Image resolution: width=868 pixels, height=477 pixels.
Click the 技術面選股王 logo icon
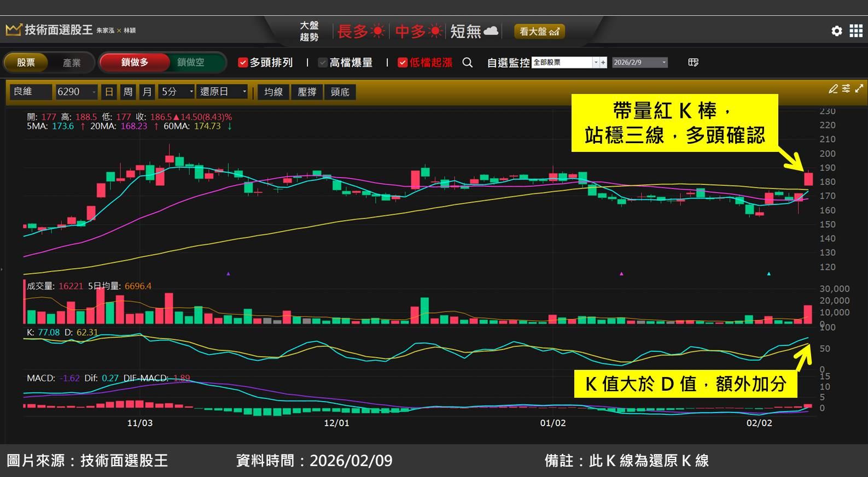[14, 30]
